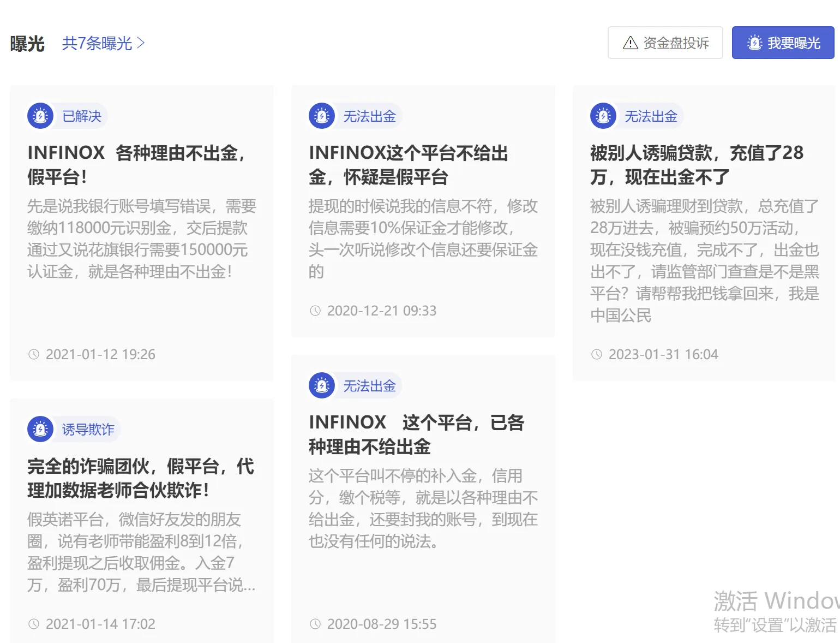
Task: Click the clock icon beside 2023-01-31 16:04
Action: 597,354
